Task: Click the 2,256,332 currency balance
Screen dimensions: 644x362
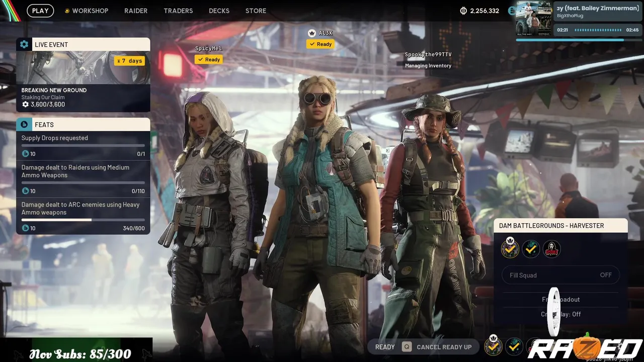Action: coord(485,11)
